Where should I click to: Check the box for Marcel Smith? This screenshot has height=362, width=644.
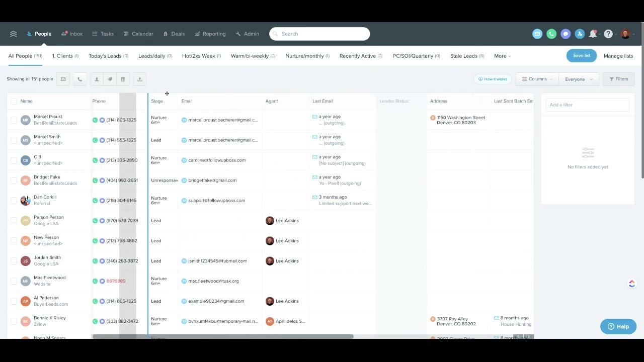click(14, 140)
